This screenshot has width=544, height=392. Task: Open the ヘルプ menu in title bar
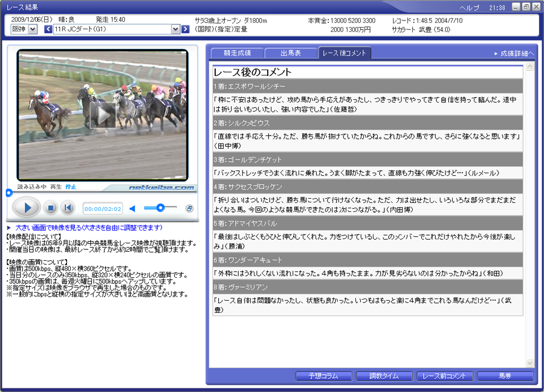click(469, 7)
